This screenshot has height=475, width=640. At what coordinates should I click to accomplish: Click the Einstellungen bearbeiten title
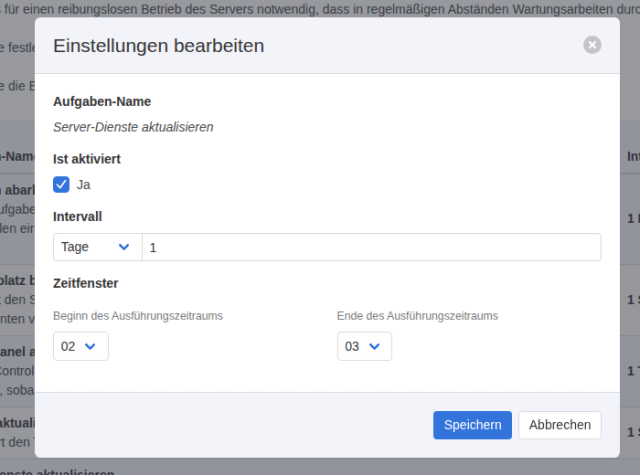(x=159, y=45)
